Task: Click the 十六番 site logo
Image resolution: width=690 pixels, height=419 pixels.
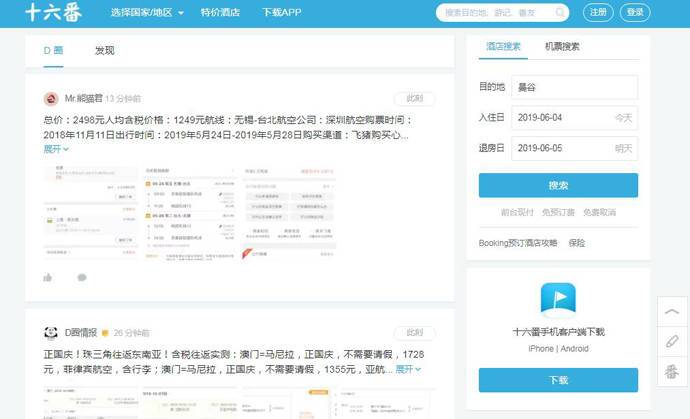Action: tap(54, 12)
